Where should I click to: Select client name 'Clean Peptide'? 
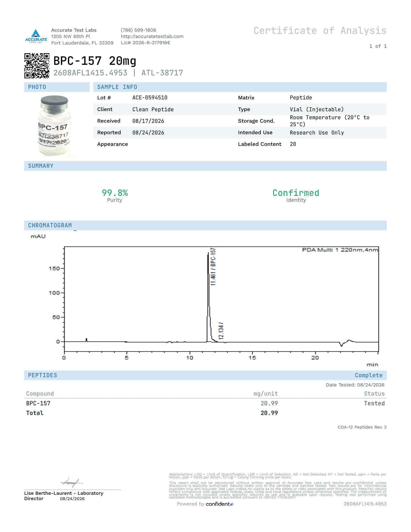tap(153, 109)
